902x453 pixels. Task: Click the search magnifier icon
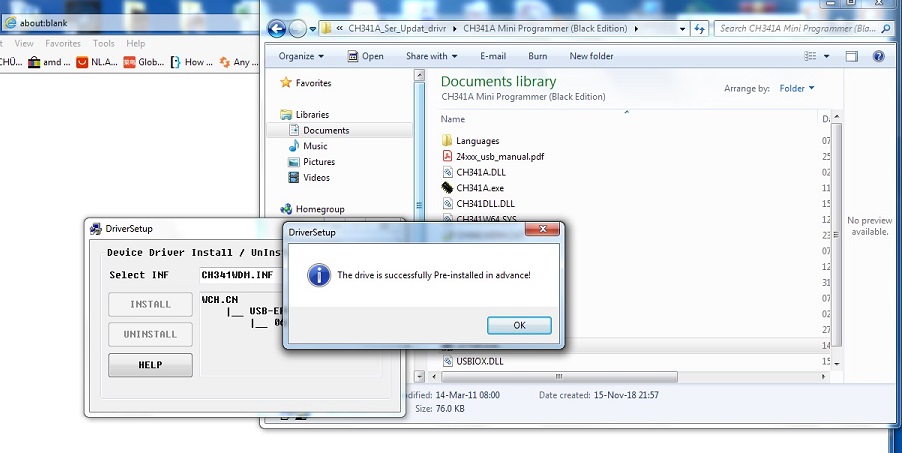coord(886,28)
